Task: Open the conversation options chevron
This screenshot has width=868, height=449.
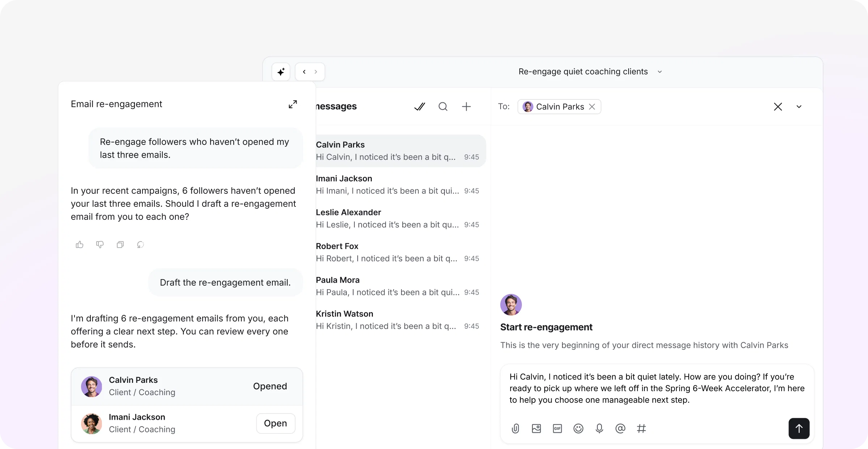Action: pyautogui.click(x=799, y=107)
